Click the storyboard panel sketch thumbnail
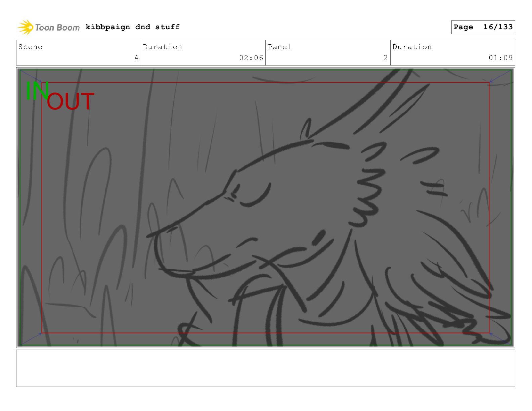This screenshot has width=532, height=411. point(265,207)
